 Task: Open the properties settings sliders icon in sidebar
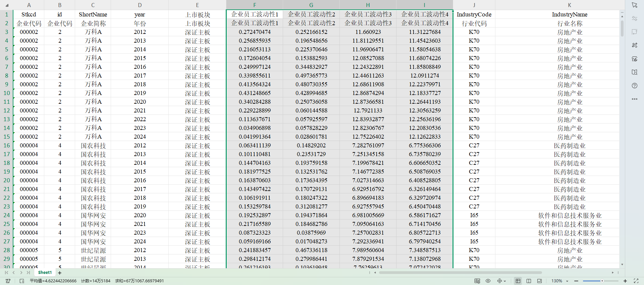[634, 18]
